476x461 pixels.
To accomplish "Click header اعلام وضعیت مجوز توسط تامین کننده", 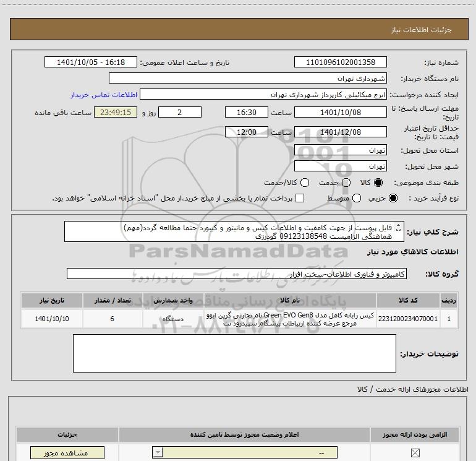I will pyautogui.click(x=244, y=434).
